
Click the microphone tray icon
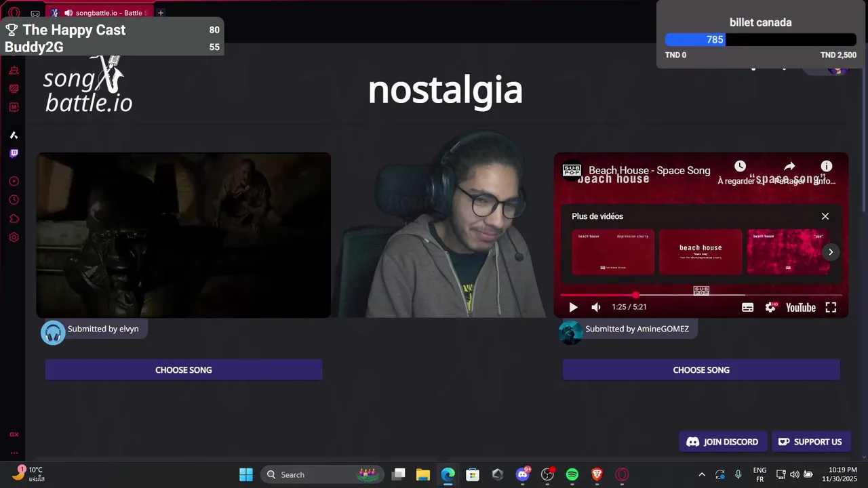coord(738,474)
